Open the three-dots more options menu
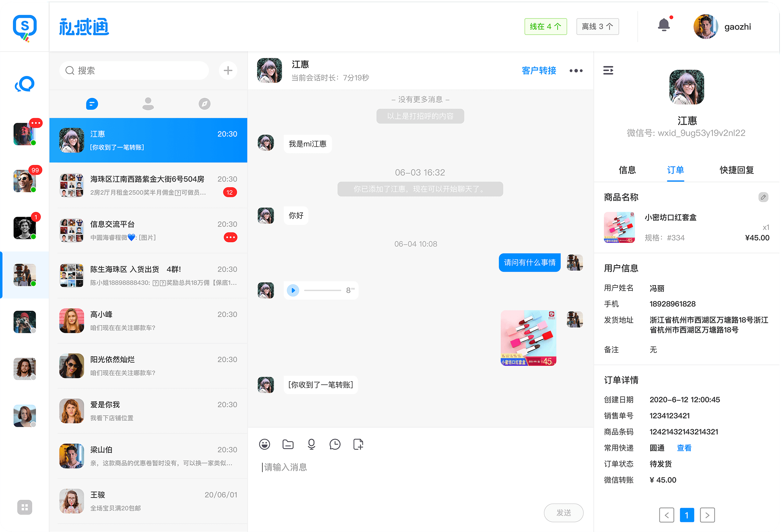Image resolution: width=782 pixels, height=532 pixels. (x=576, y=71)
